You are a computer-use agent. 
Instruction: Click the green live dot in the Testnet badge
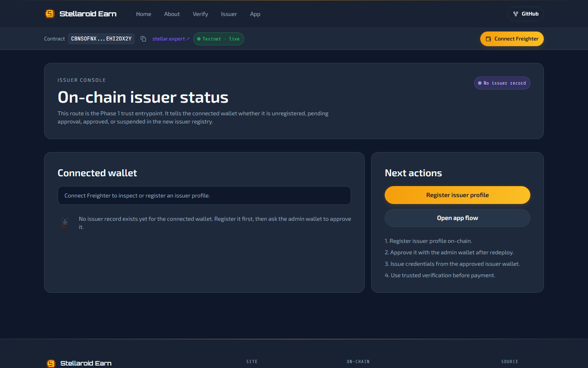[x=198, y=39]
